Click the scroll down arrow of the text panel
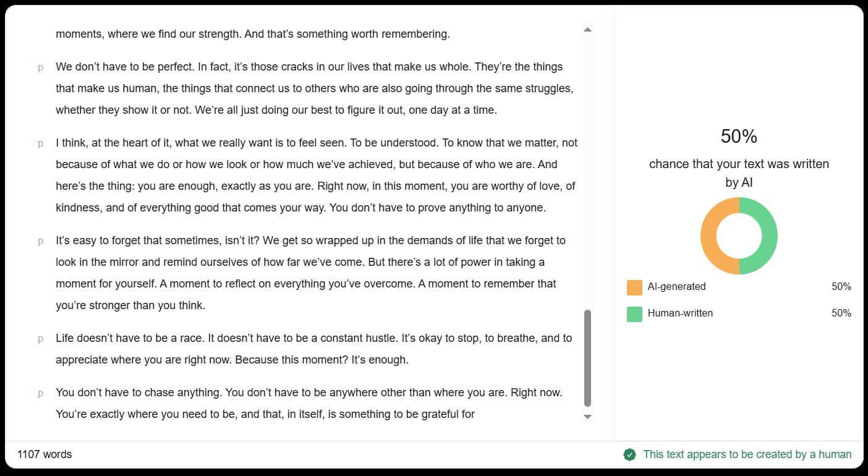Viewport: 868px width, 476px height. (x=587, y=417)
